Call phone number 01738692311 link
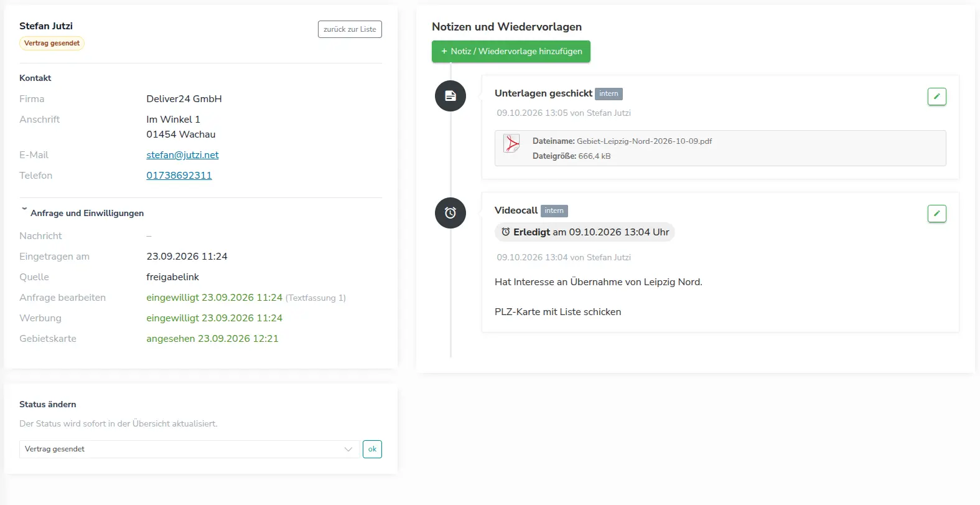 click(x=179, y=176)
